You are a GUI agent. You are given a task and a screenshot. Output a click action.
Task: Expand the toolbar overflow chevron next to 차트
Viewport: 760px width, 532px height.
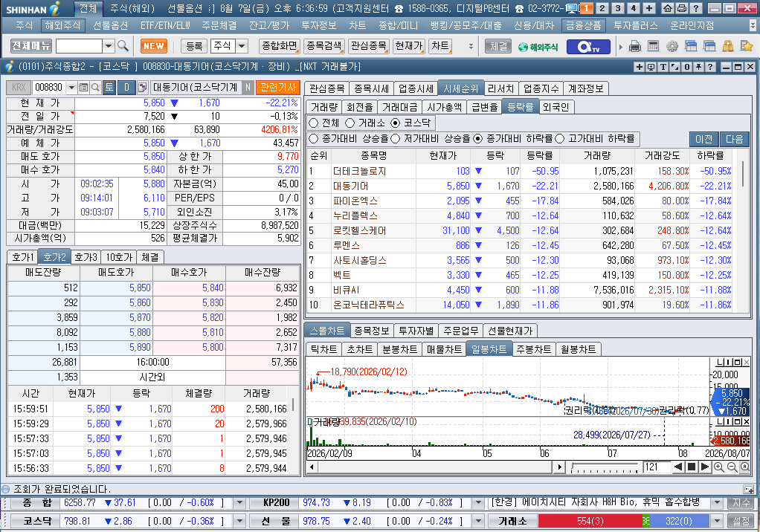471,47
